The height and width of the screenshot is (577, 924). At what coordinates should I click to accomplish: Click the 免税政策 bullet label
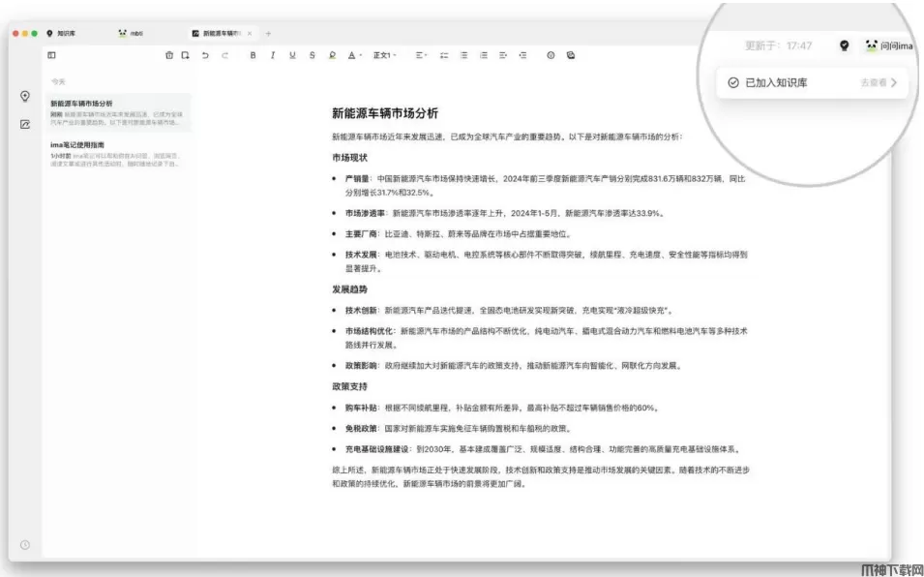point(361,429)
